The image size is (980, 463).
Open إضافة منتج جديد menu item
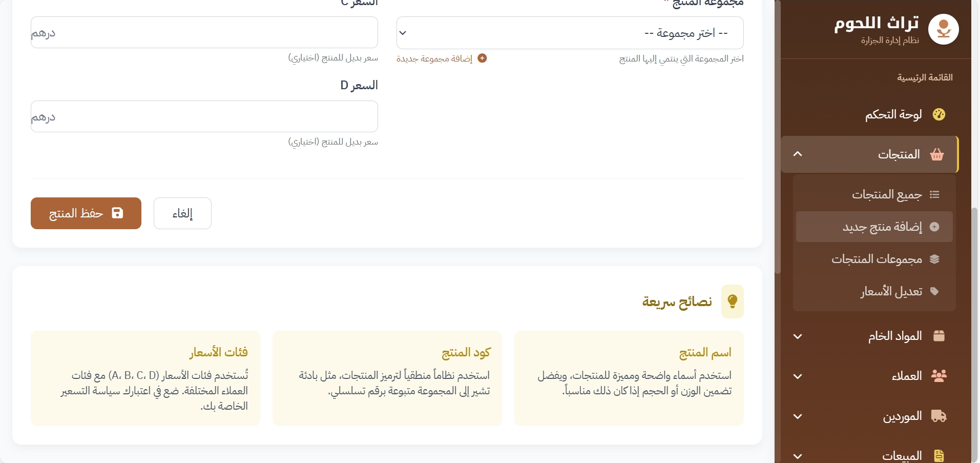tap(882, 227)
